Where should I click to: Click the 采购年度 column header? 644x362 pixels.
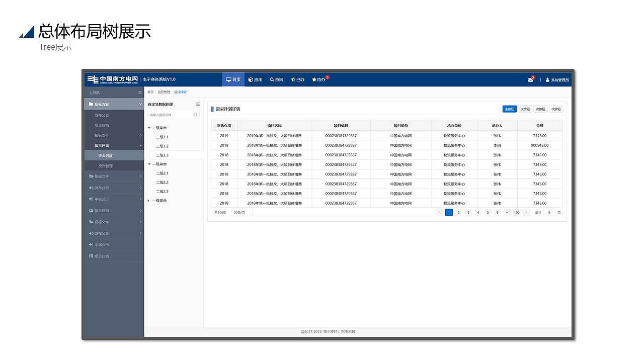click(224, 126)
